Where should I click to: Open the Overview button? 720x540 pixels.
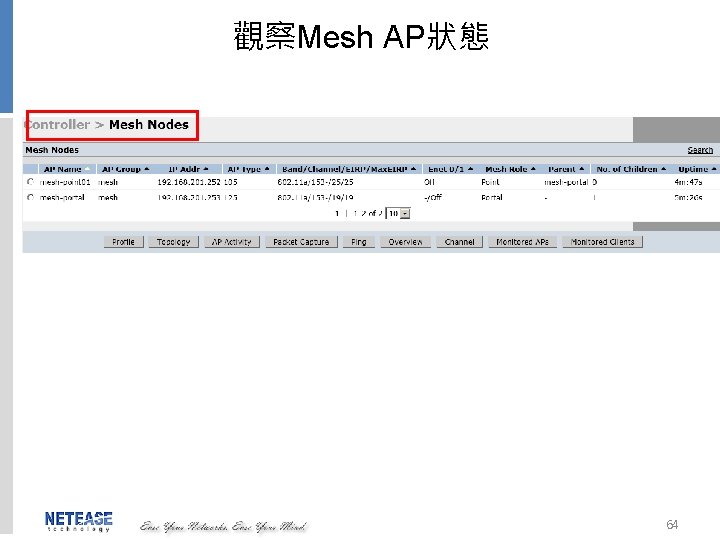click(405, 242)
